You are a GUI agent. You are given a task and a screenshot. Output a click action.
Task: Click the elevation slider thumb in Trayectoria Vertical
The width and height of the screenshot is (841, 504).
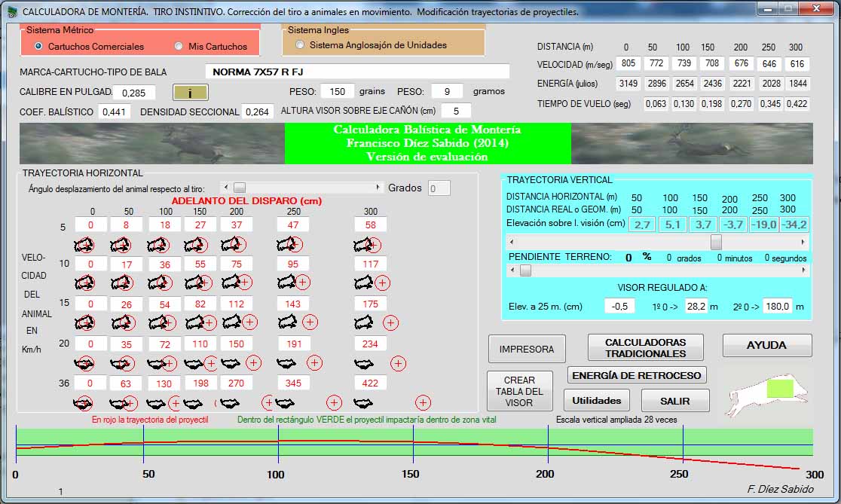(x=716, y=243)
